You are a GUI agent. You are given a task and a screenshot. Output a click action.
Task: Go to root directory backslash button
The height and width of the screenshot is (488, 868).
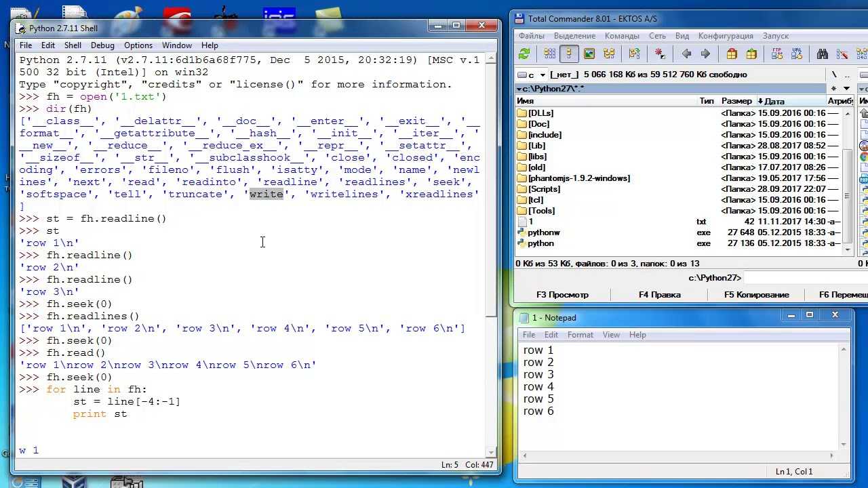834,75
